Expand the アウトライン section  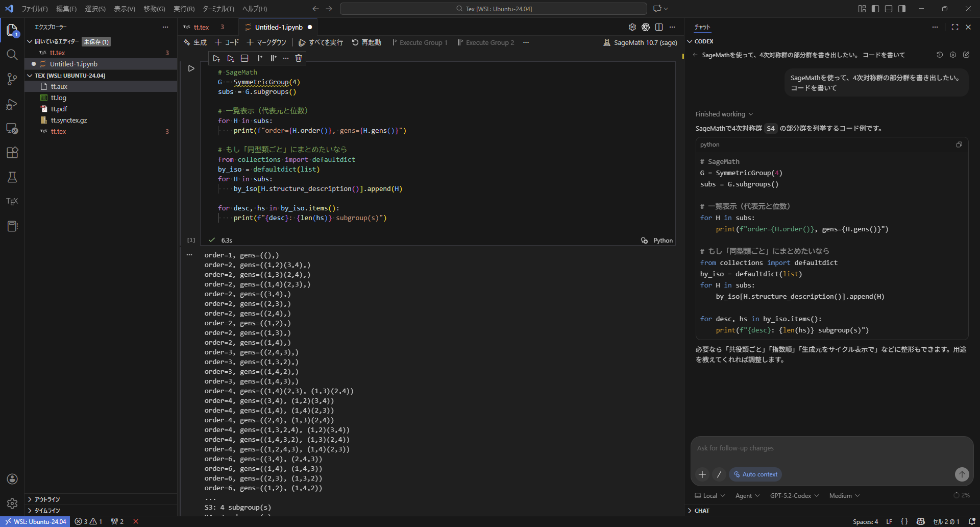(47, 499)
